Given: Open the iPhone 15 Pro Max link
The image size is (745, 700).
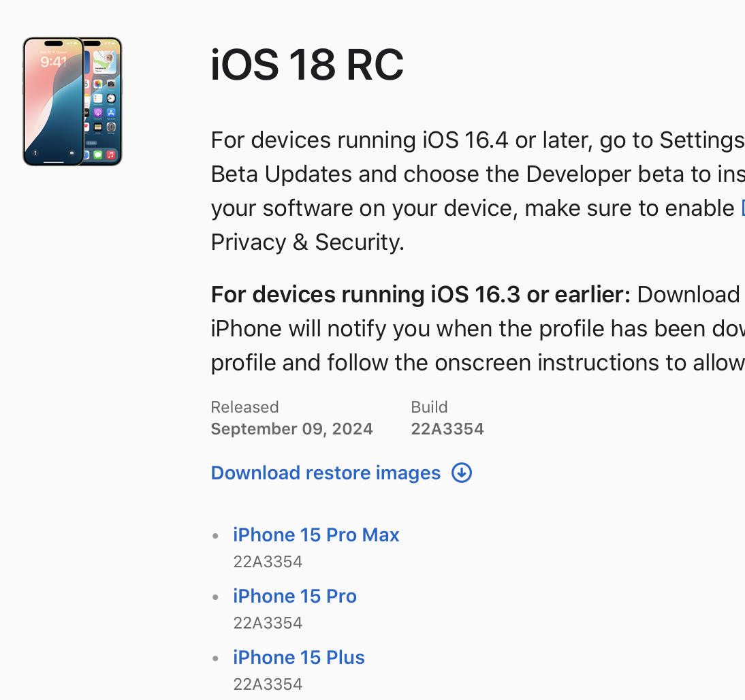Looking at the screenshot, I should pyautogui.click(x=316, y=535).
